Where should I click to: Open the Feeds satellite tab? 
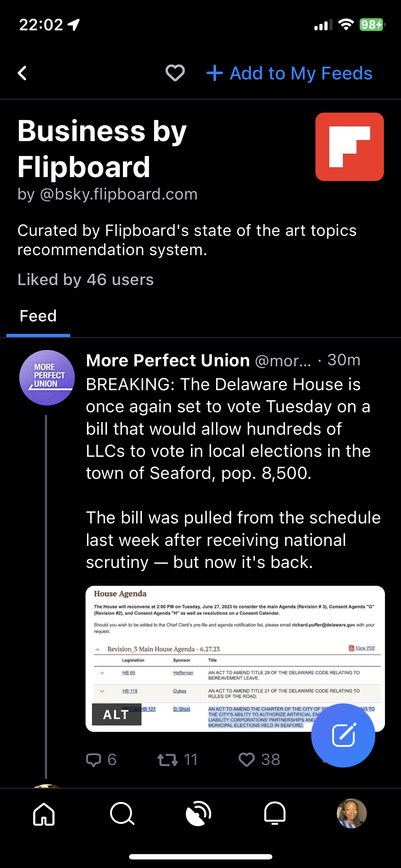(199, 814)
